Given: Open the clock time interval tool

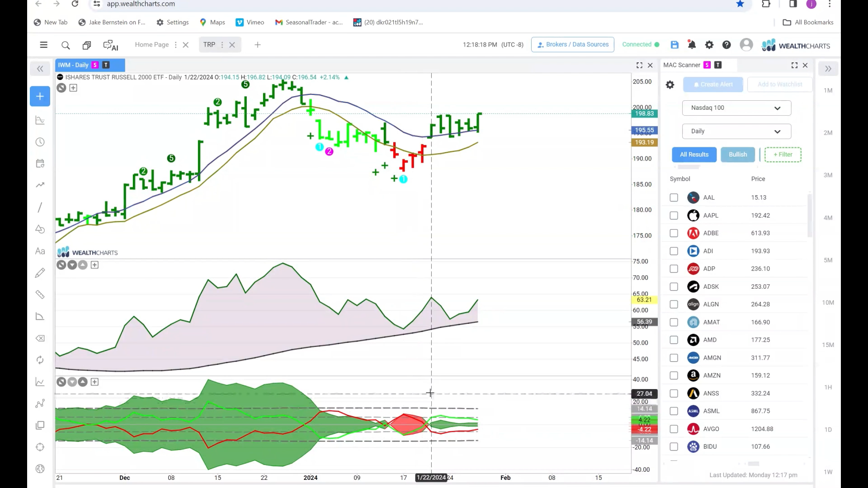Looking at the screenshot, I should click(40, 142).
